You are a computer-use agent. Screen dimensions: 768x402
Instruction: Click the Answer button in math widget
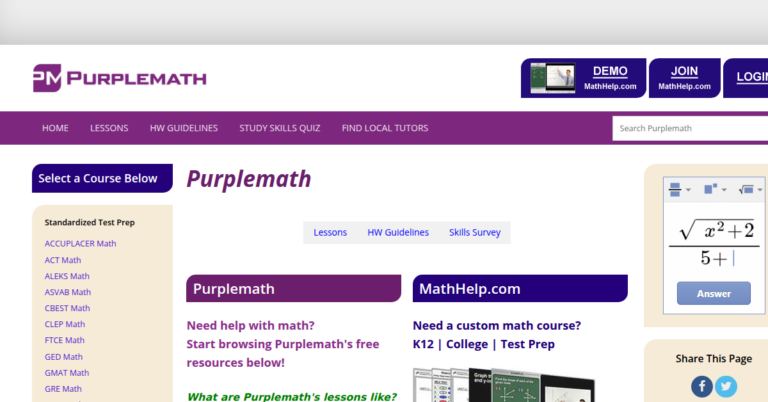714,293
